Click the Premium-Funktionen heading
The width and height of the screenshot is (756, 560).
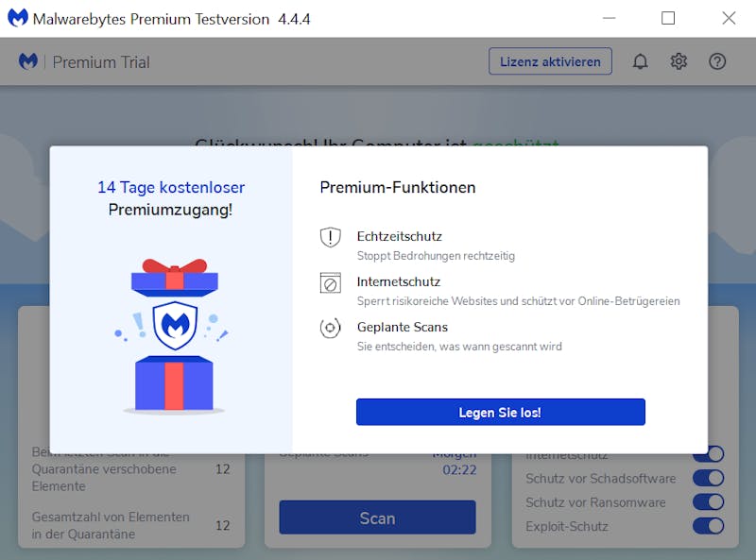(398, 188)
